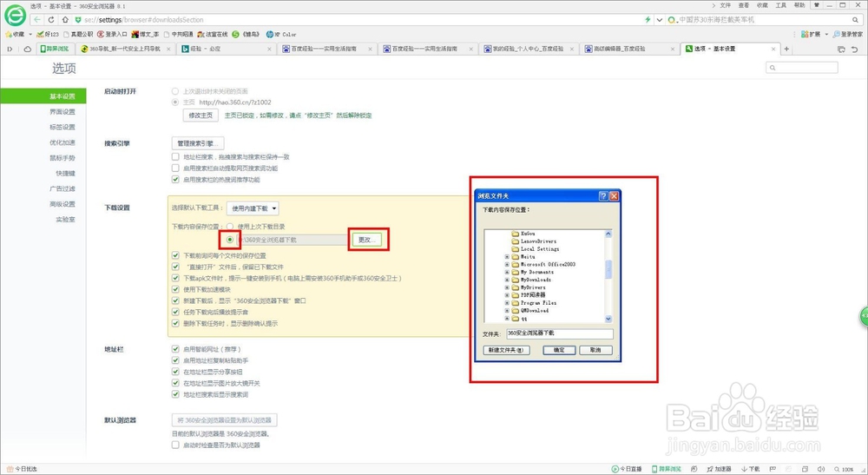
Task: Open the 广告过滤 settings section
Action: pos(62,188)
